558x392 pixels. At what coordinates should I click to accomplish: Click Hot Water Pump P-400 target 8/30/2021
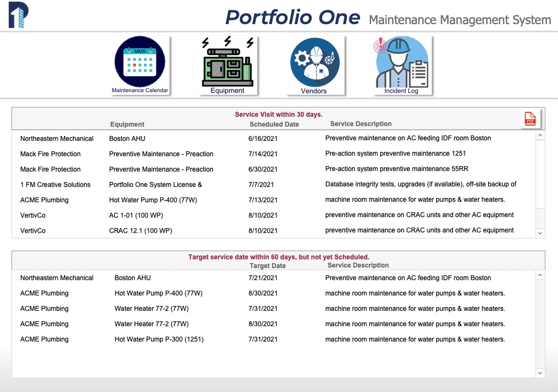click(159, 293)
